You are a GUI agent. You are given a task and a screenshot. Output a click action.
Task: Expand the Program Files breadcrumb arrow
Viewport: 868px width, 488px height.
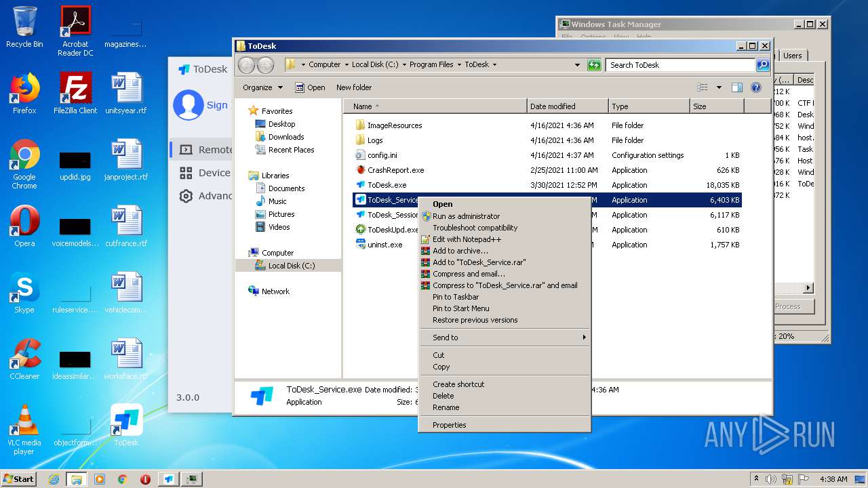coord(459,65)
